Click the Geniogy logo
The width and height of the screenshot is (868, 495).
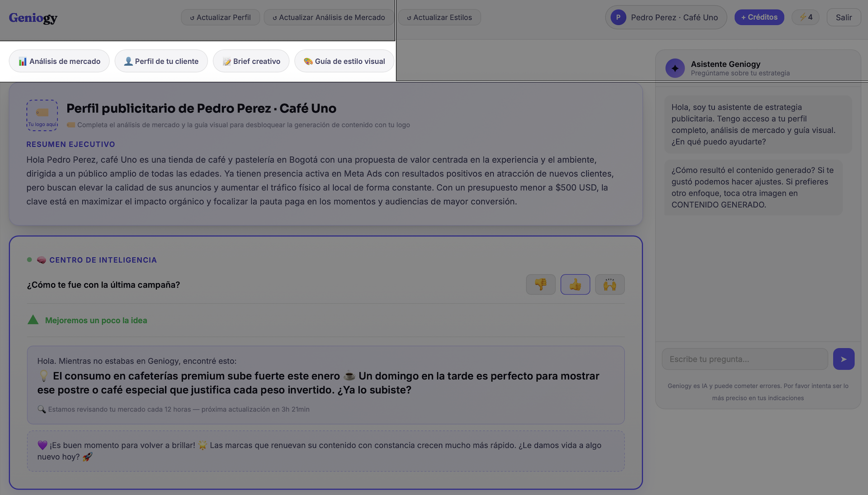click(x=33, y=18)
